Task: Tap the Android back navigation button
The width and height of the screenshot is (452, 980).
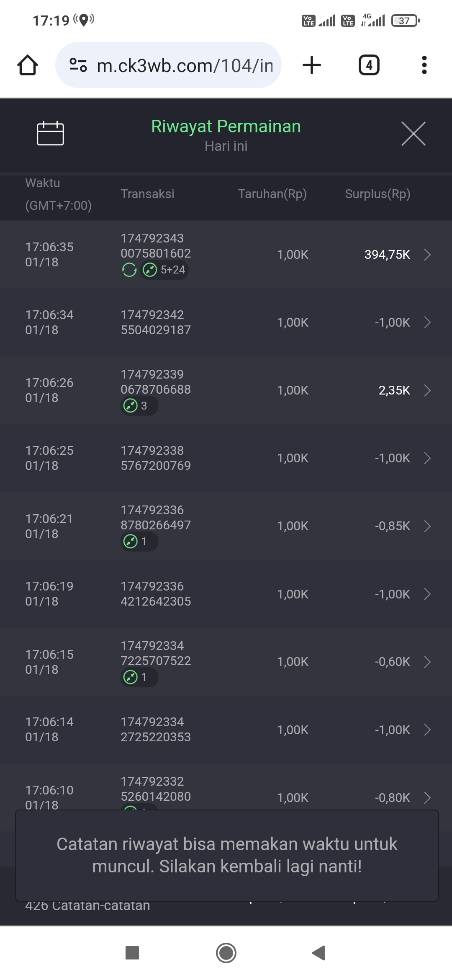Action: 319,953
